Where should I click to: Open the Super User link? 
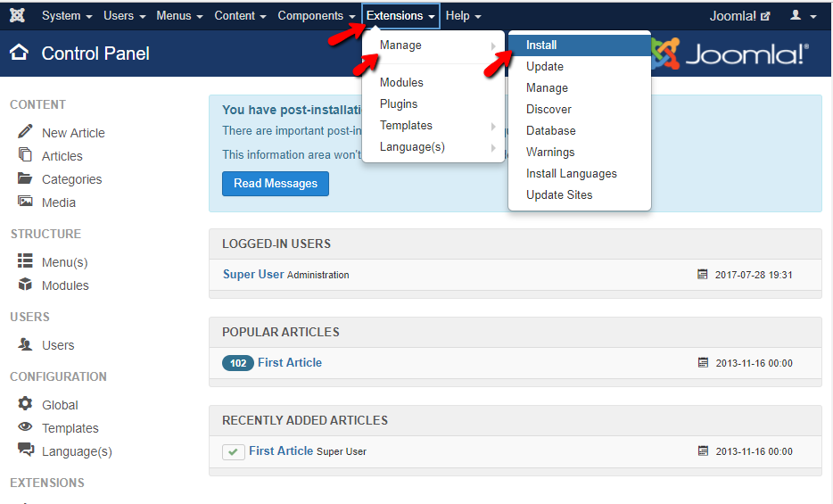point(253,275)
